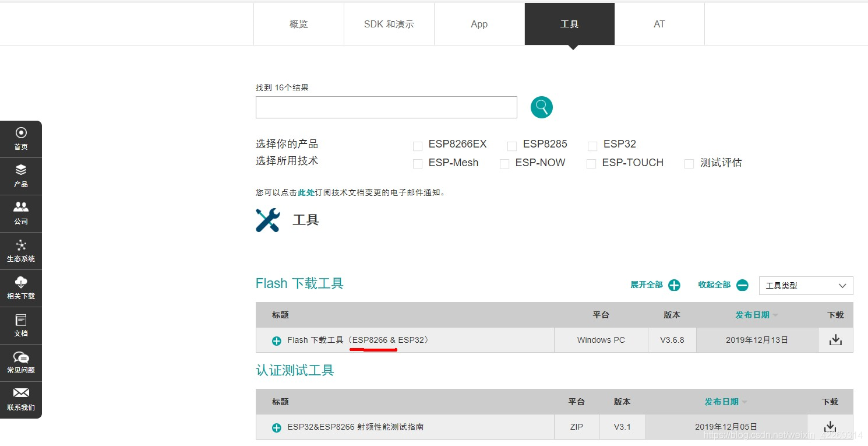
Task: Open the 工具类型 dropdown
Action: tap(806, 286)
